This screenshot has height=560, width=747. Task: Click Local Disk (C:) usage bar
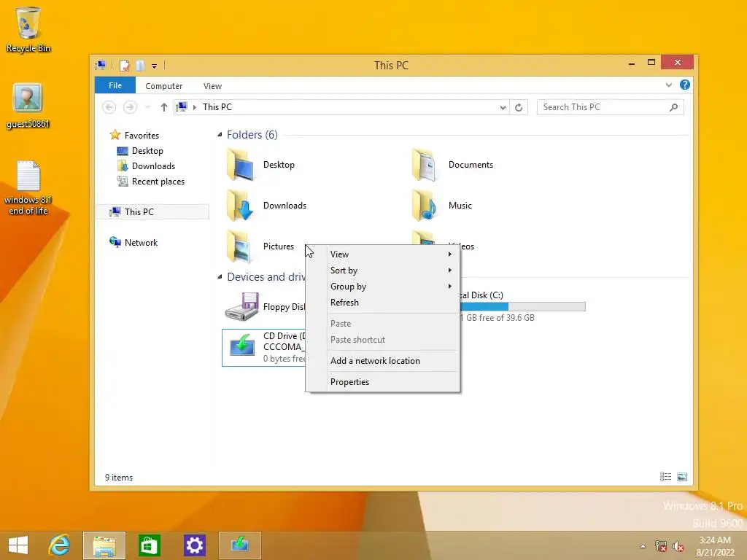[x=522, y=307]
